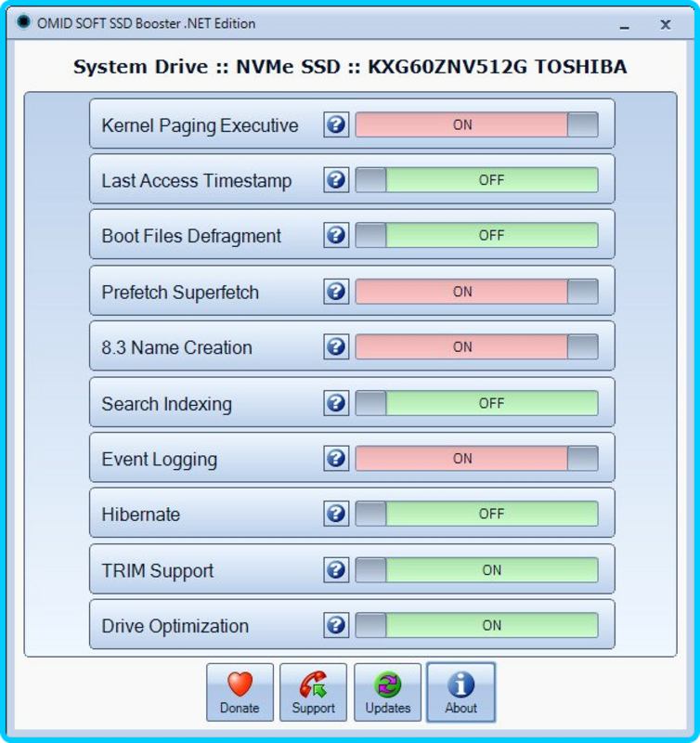This screenshot has height=743, width=700.
Task: Open help for TRIM Support
Action: point(336,570)
